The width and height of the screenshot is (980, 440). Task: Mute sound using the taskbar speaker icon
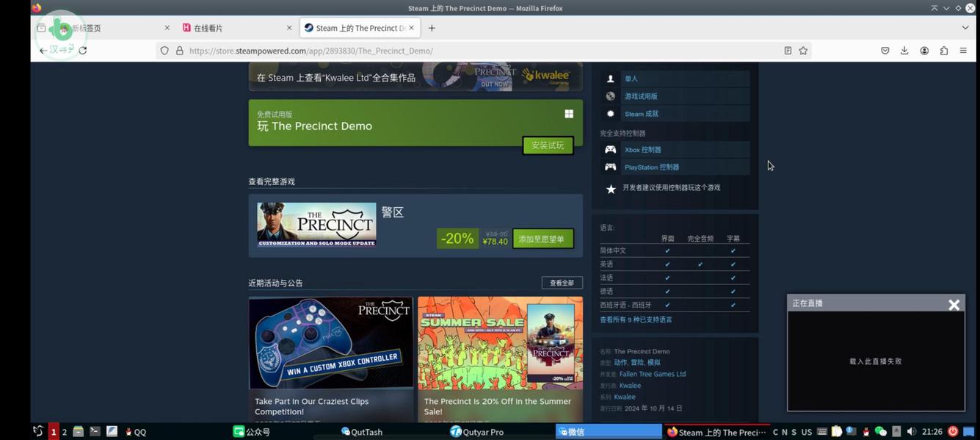tap(911, 432)
